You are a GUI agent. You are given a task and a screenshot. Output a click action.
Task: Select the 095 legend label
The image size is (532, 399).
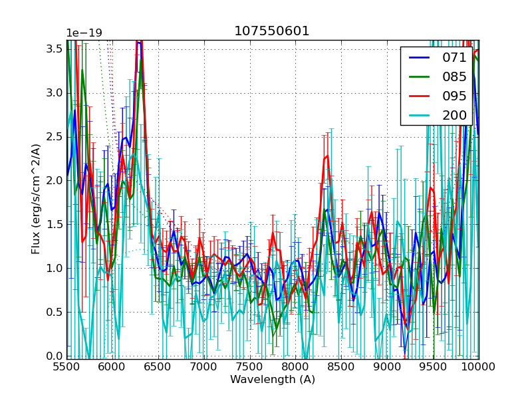(x=454, y=96)
